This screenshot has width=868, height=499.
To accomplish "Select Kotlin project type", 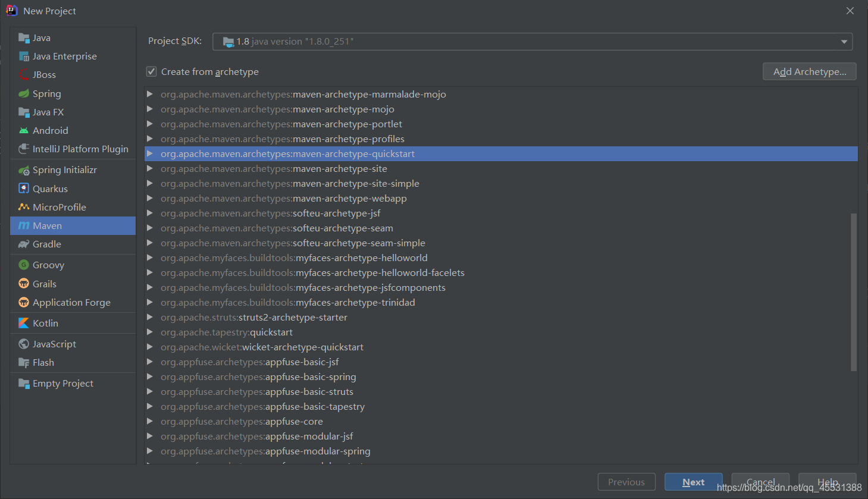I will 73,324.
